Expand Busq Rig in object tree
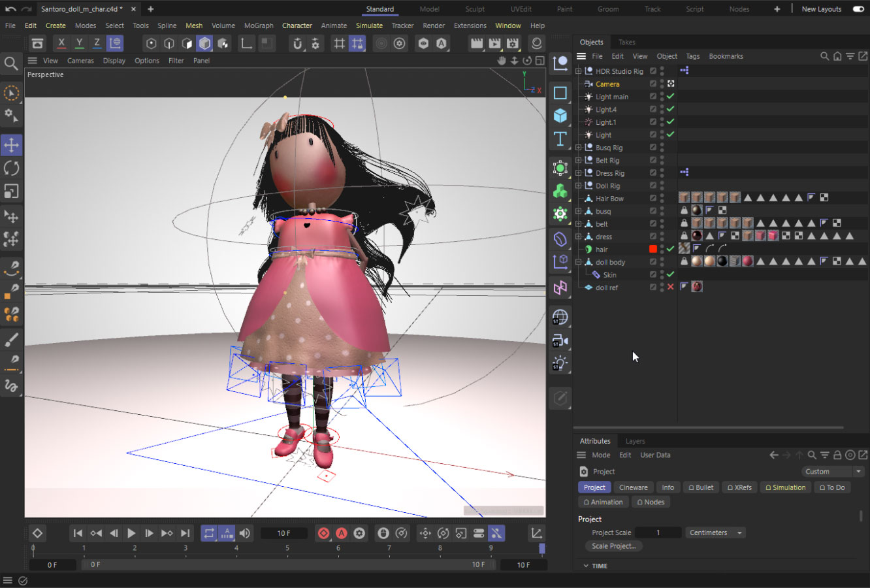This screenshot has width=870, height=588. [578, 148]
